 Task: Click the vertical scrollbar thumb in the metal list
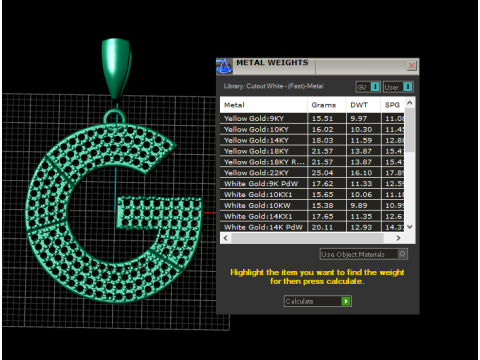pyautogui.click(x=410, y=130)
